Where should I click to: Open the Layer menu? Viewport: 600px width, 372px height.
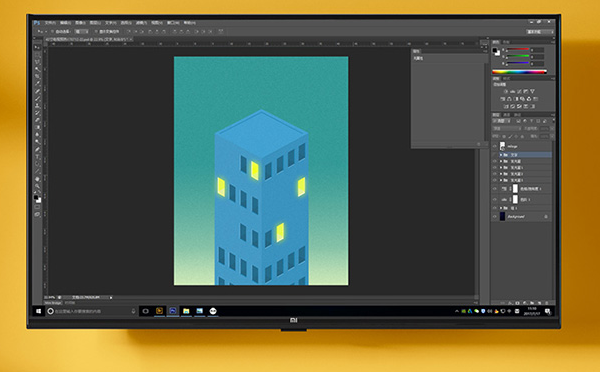coord(95,23)
